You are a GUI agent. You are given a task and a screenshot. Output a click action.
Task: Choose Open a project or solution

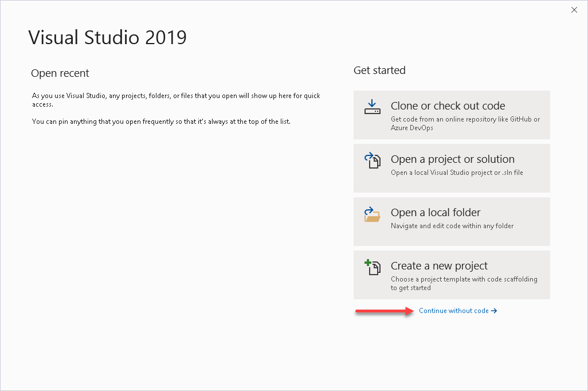[x=452, y=159]
